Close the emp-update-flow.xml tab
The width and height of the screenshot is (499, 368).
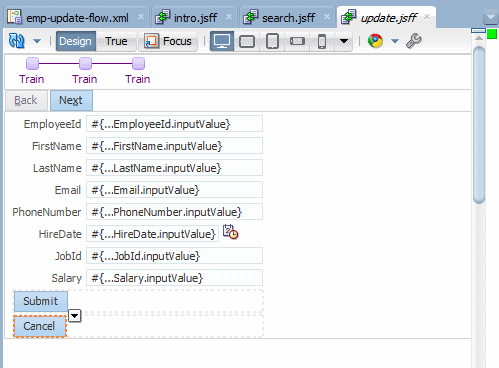141,17
